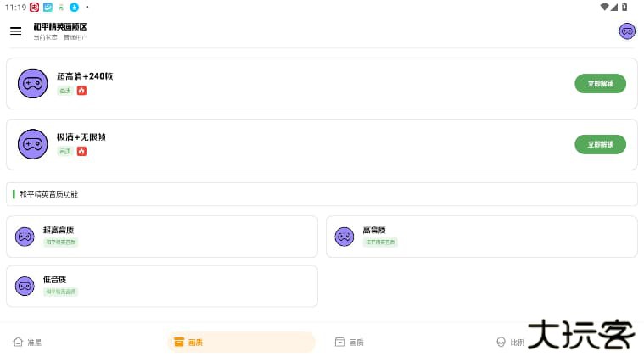Switch to the unselected grey 画质 tab
Screen dimensions: 644x362
(x=350, y=343)
